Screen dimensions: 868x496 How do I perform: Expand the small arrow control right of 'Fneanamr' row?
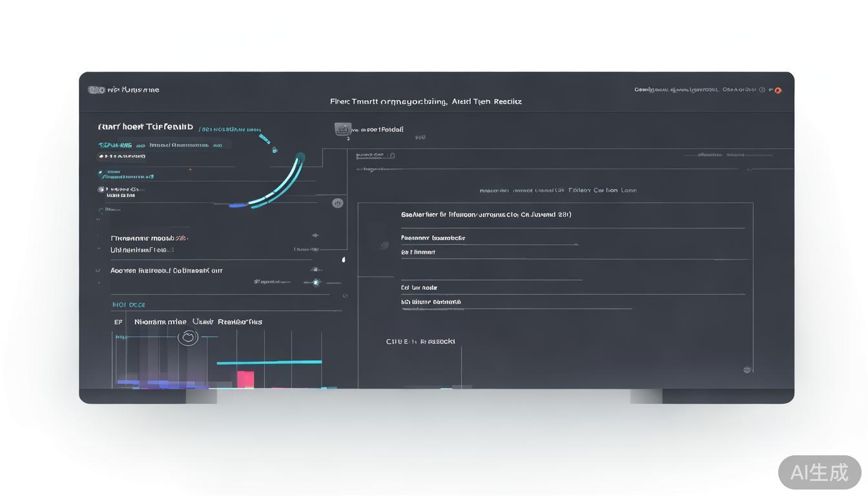315,236
